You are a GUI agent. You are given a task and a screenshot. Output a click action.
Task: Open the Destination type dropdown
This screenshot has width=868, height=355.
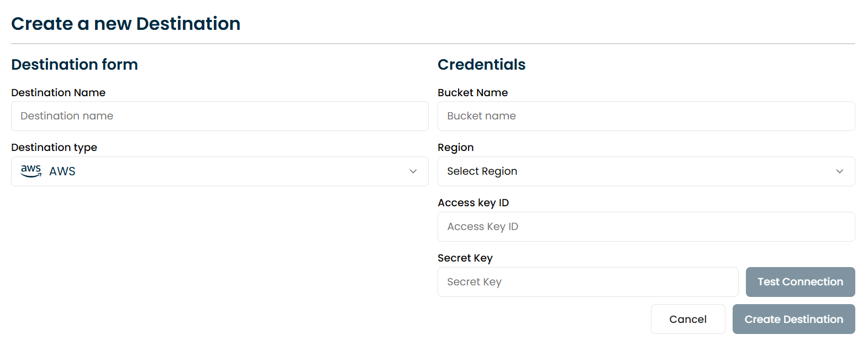pos(219,171)
